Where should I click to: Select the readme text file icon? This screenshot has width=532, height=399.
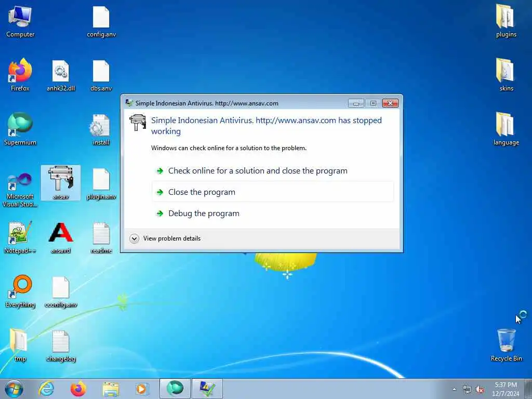click(101, 237)
